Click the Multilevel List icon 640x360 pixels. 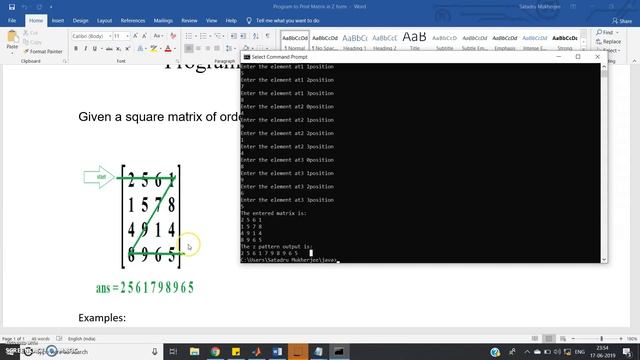click(218, 36)
